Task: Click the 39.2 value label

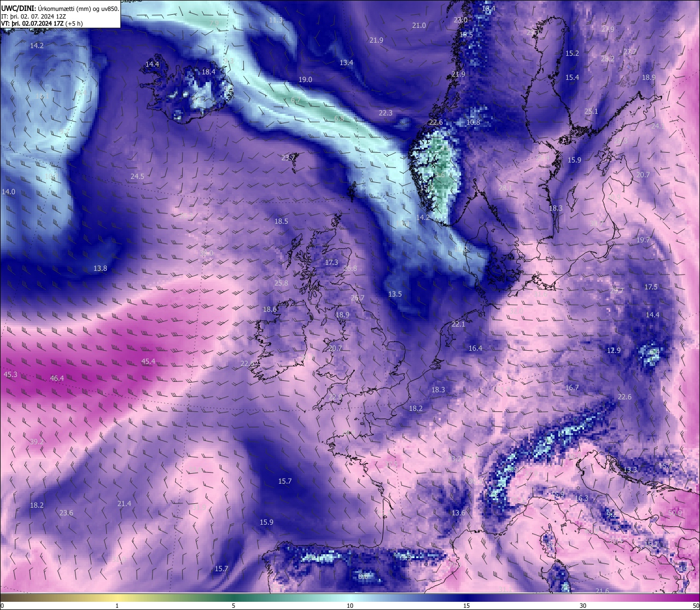Action: click(37, 441)
